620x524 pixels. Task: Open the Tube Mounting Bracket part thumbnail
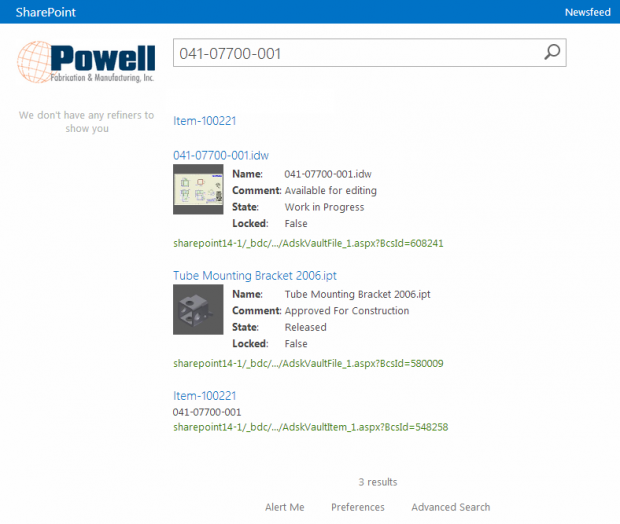tap(198, 310)
